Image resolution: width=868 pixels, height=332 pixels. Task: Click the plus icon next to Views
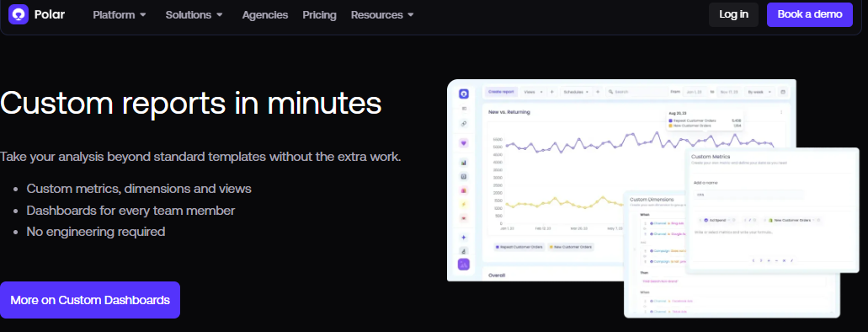click(552, 92)
